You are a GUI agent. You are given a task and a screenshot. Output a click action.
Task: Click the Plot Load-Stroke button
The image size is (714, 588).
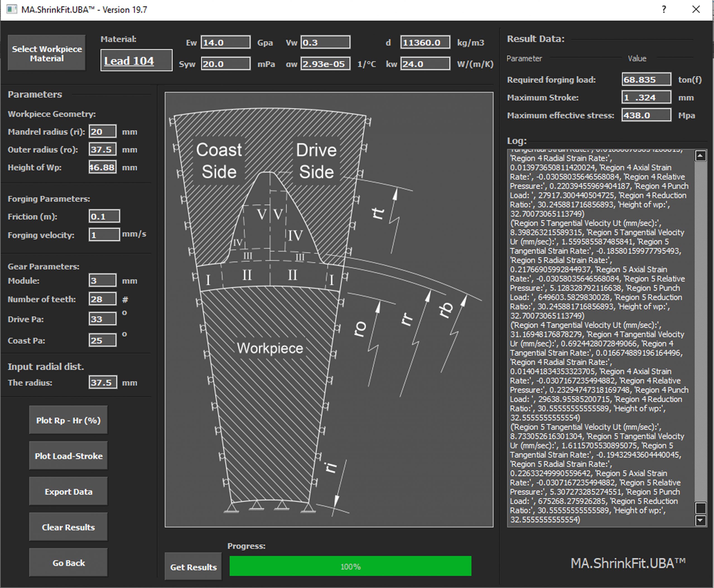(68, 456)
